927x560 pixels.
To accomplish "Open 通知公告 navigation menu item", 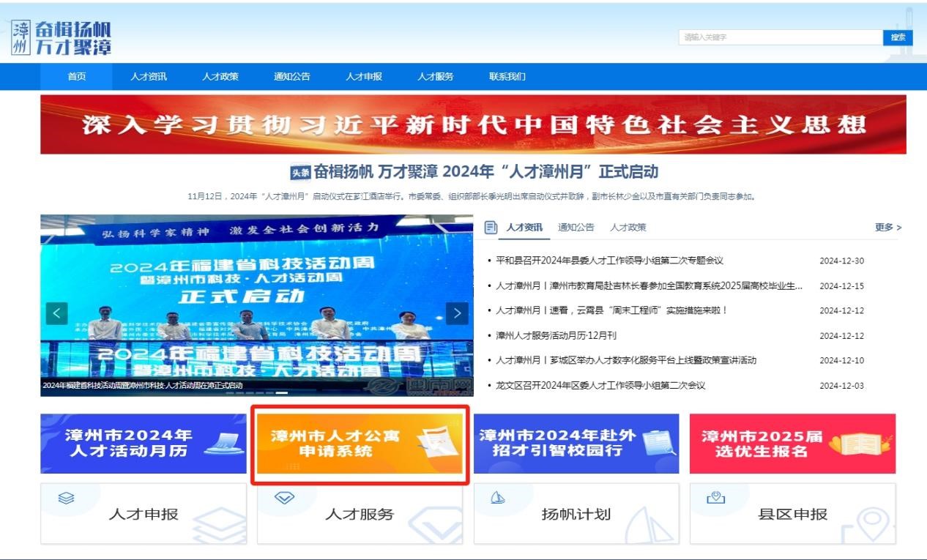I will point(292,77).
